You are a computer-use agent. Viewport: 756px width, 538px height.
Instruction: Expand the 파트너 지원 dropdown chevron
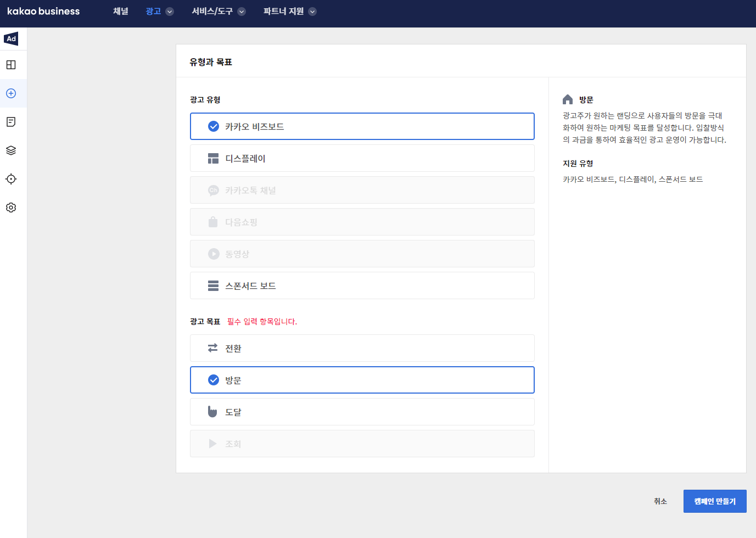312,12
